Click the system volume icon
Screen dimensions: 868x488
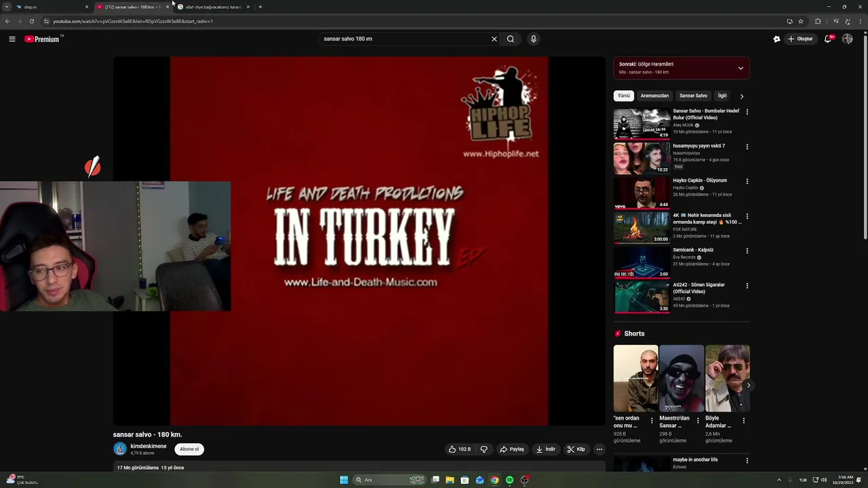(824, 480)
